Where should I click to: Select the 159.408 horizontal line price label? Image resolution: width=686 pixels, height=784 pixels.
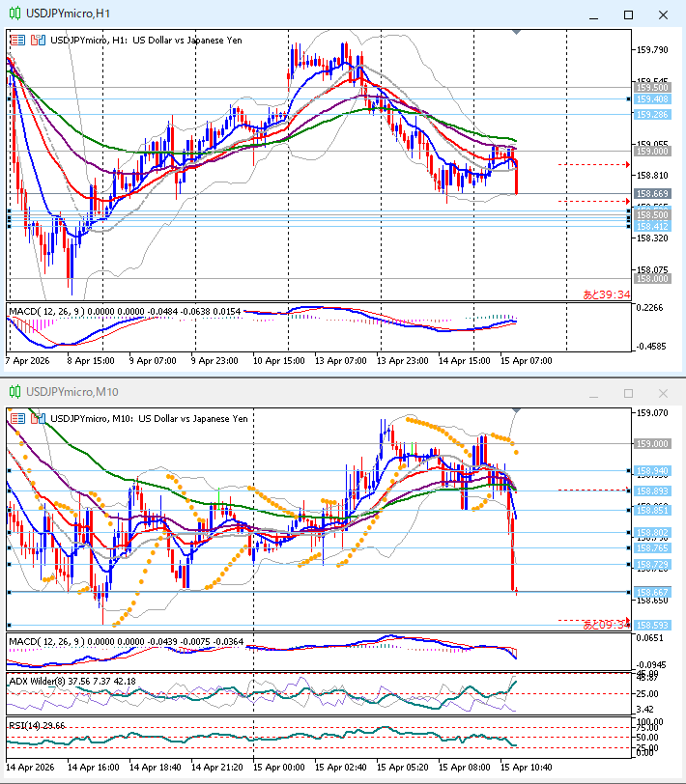[652, 99]
